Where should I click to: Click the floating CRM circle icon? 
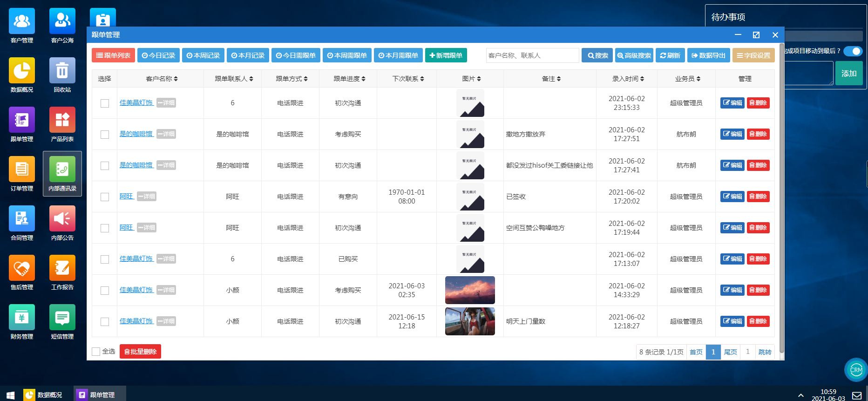tap(856, 370)
